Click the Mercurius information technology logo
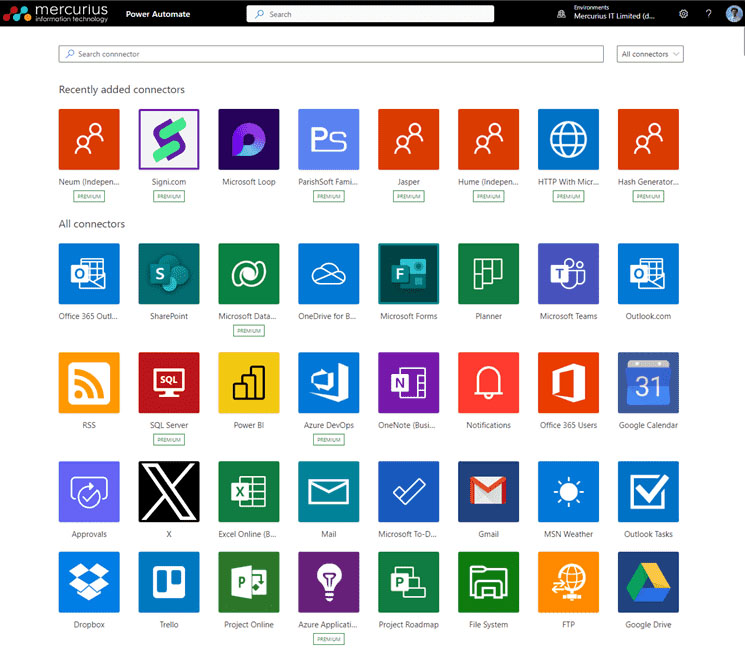The width and height of the screenshot is (745, 648). (x=56, y=13)
